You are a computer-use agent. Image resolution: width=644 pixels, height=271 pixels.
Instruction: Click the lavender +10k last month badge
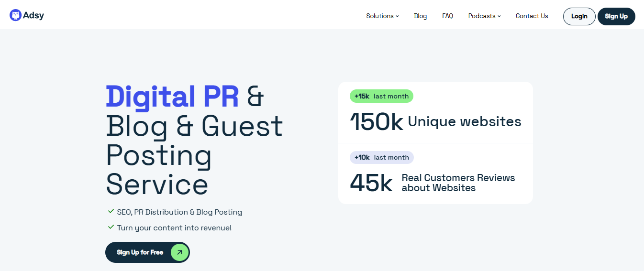pyautogui.click(x=382, y=157)
